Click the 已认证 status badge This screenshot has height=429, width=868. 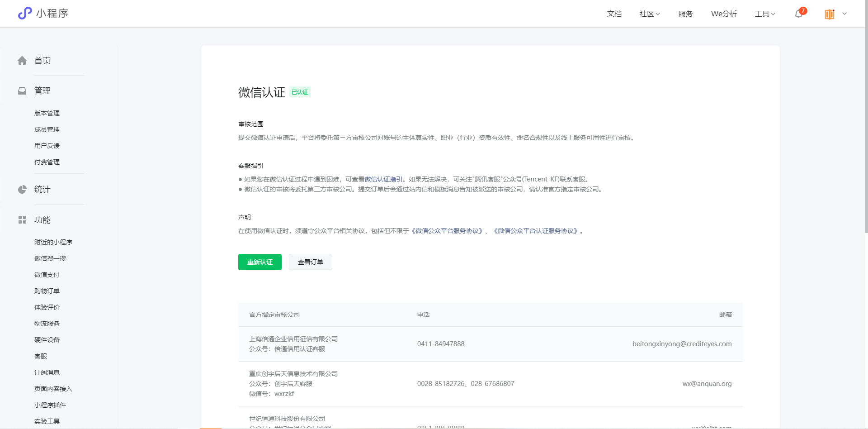pyautogui.click(x=300, y=92)
